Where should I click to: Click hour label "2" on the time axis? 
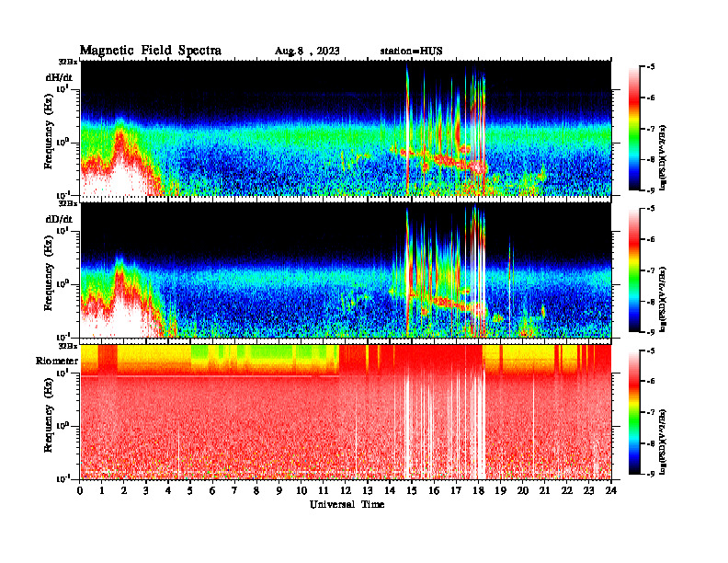(124, 490)
